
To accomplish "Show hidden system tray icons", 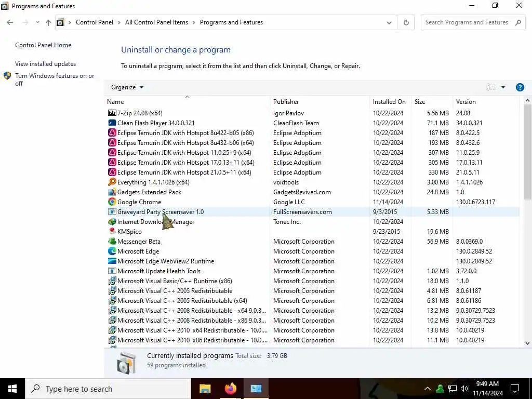I will (x=428, y=389).
